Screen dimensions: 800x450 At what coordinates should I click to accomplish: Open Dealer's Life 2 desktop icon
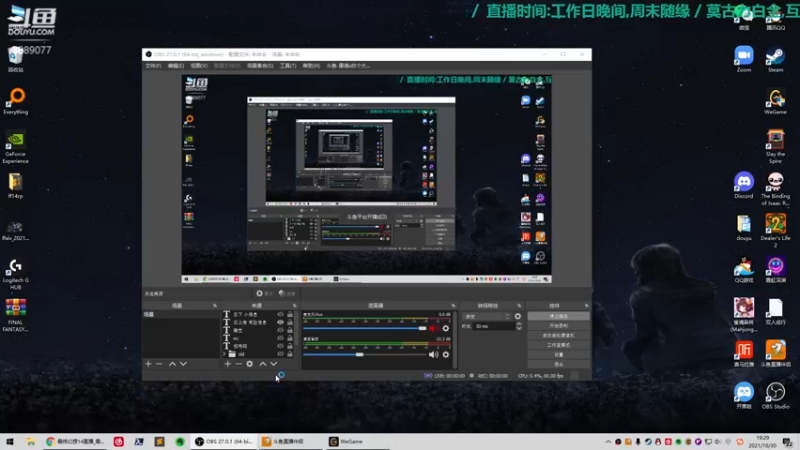pyautogui.click(x=776, y=231)
